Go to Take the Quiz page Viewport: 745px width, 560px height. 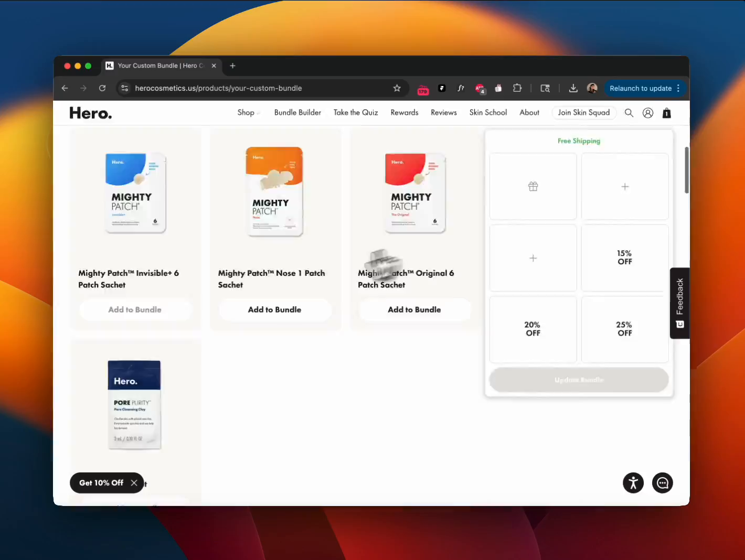tap(356, 113)
